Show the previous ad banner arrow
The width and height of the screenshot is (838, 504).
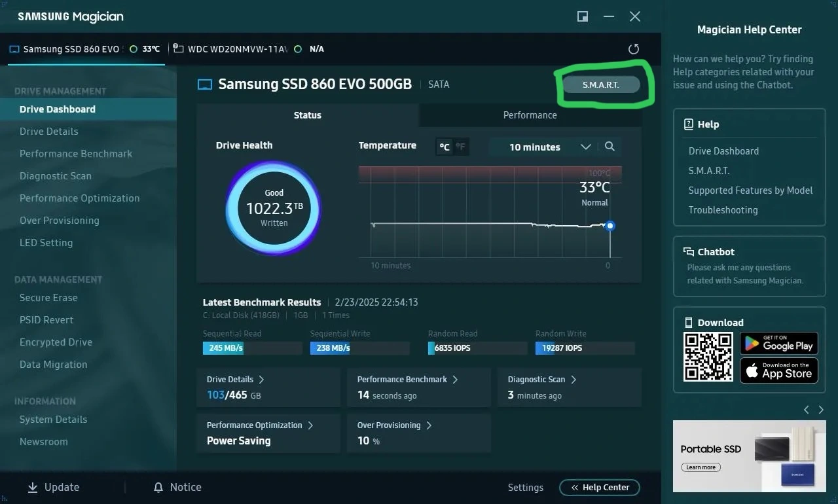pyautogui.click(x=807, y=410)
